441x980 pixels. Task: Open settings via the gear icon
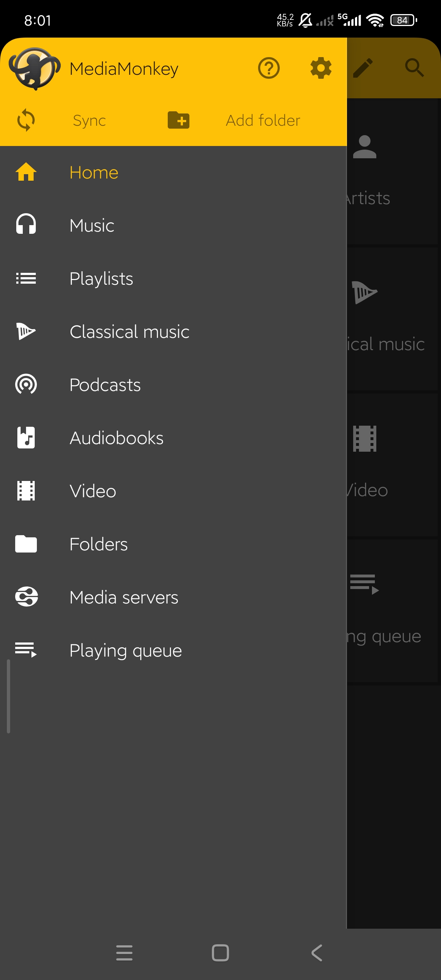click(321, 68)
